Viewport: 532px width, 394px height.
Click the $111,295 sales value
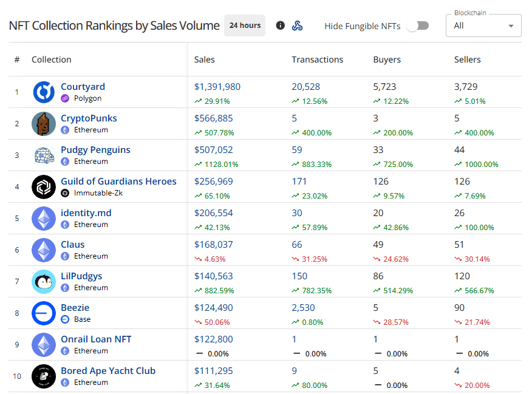[214, 370]
